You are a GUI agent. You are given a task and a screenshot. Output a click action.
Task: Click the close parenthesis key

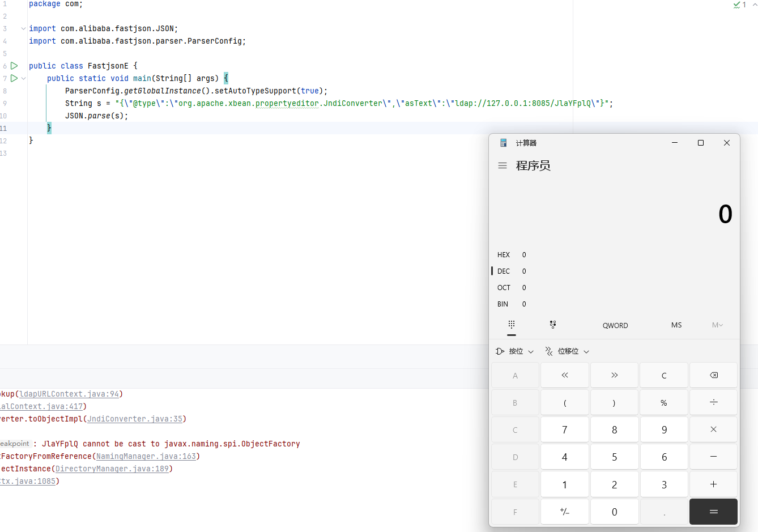click(614, 402)
